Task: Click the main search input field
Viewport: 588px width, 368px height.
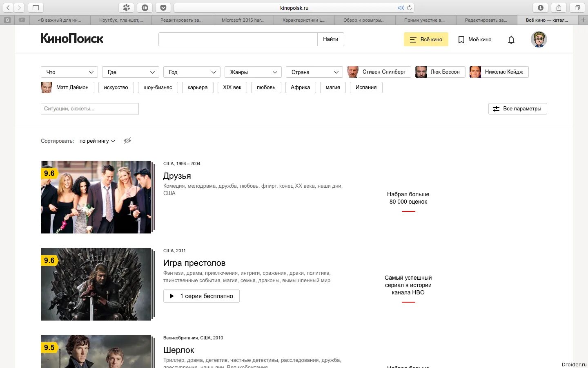Action: (x=238, y=39)
